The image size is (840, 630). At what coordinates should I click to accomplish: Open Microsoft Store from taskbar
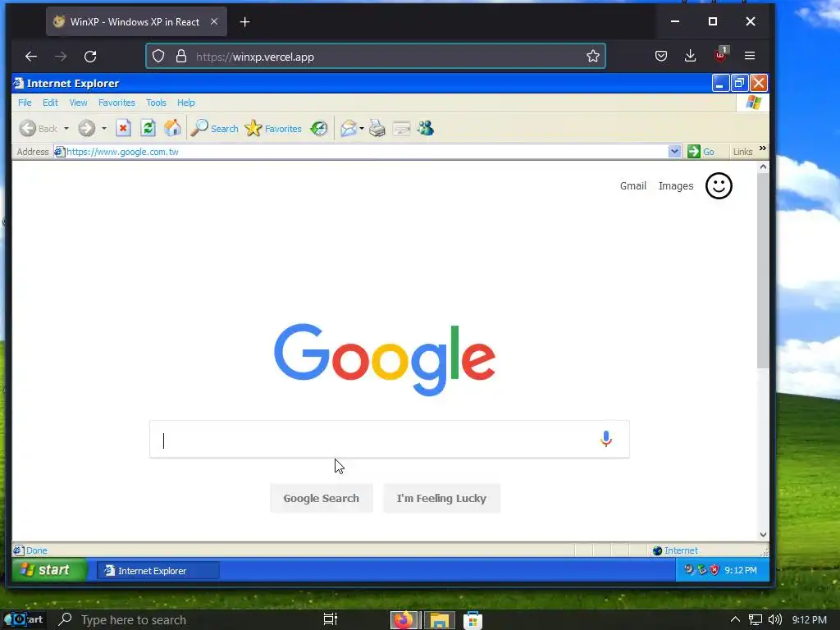[472, 620]
